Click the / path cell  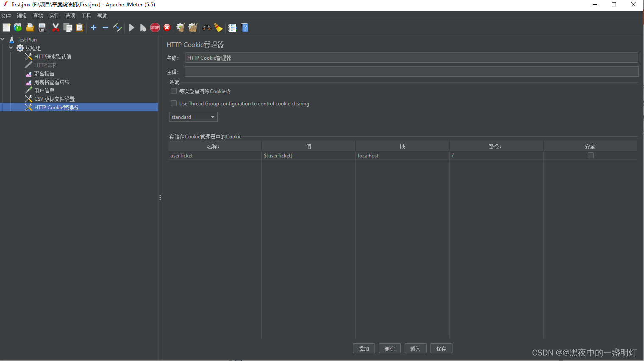tap(496, 156)
